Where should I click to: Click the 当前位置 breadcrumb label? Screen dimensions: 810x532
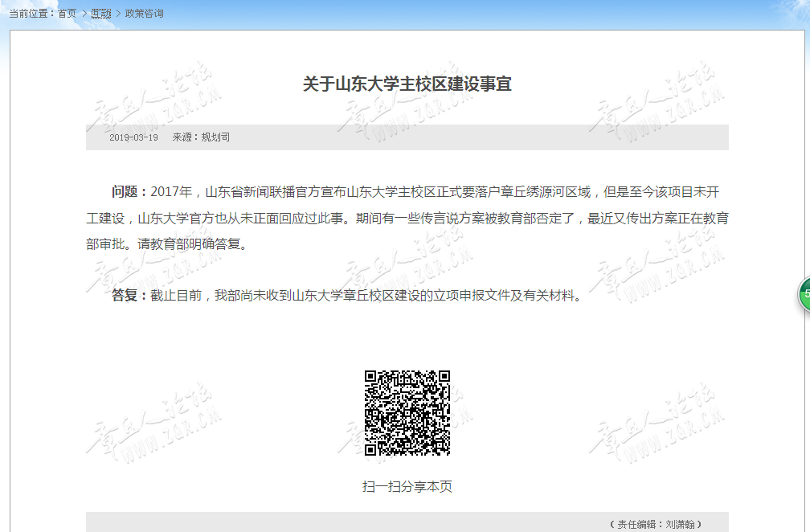click(x=31, y=14)
